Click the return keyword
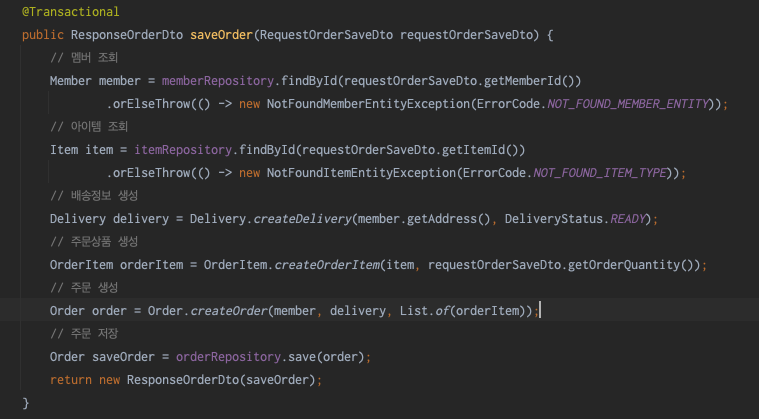759x419 pixels. pyautogui.click(x=71, y=380)
